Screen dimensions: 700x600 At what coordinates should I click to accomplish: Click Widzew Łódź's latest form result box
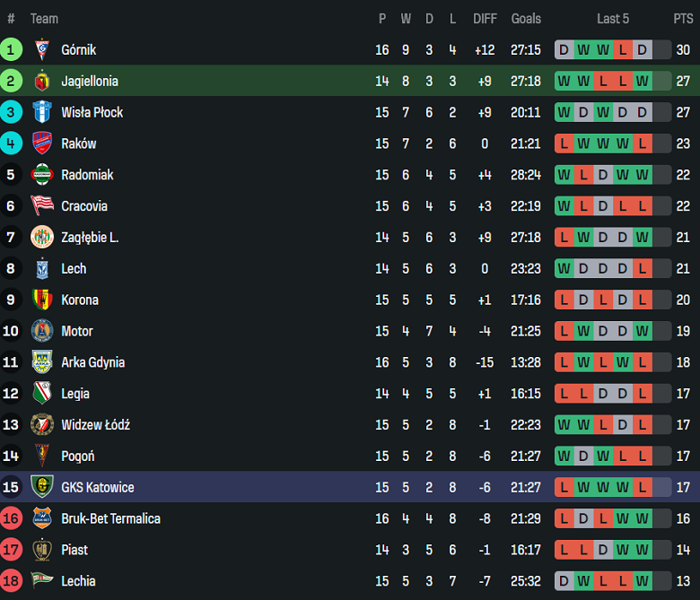coord(642,425)
